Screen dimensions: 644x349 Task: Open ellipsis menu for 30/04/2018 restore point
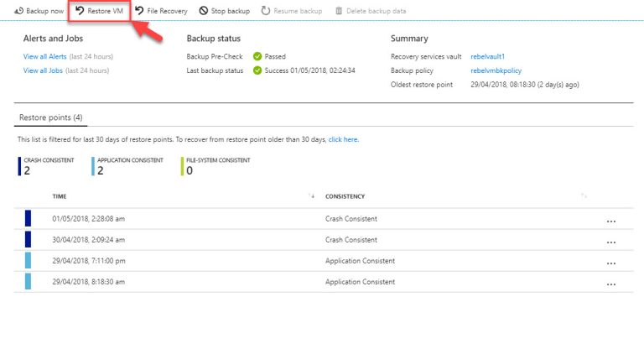[x=610, y=241]
